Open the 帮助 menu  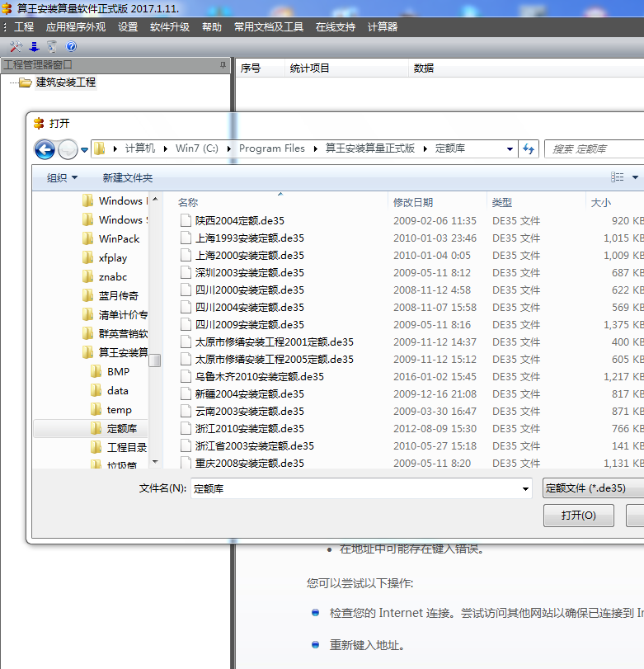[212, 27]
